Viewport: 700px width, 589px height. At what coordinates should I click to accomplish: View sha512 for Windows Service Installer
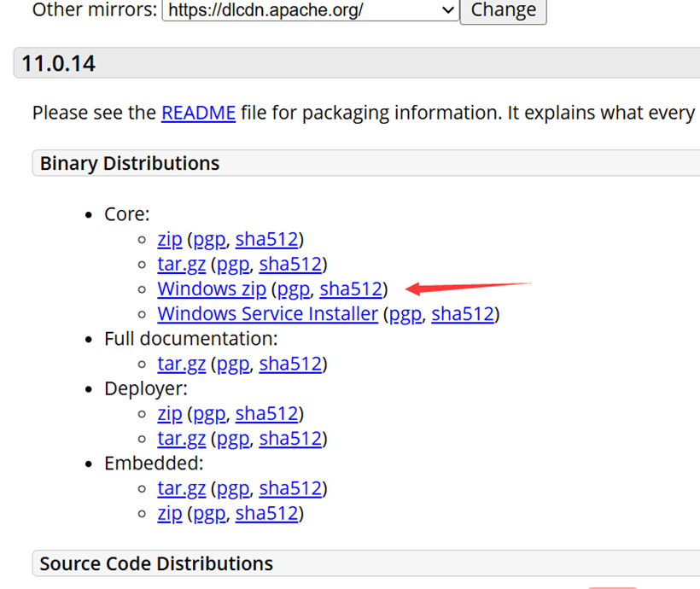[463, 314]
